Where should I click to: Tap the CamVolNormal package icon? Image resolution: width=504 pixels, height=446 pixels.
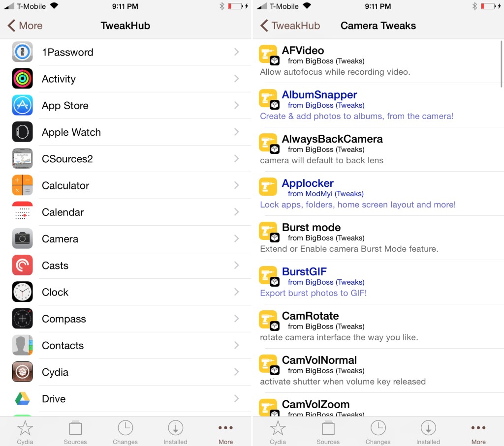pos(268,364)
